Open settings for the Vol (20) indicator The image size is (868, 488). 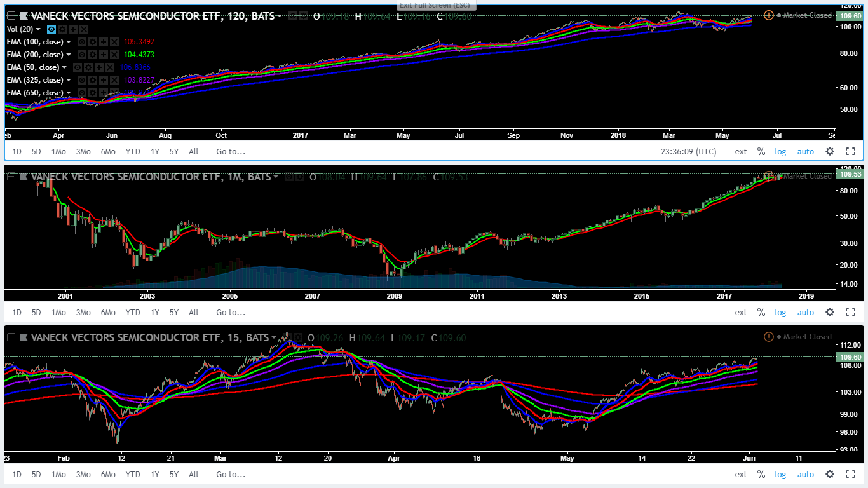pos(62,29)
